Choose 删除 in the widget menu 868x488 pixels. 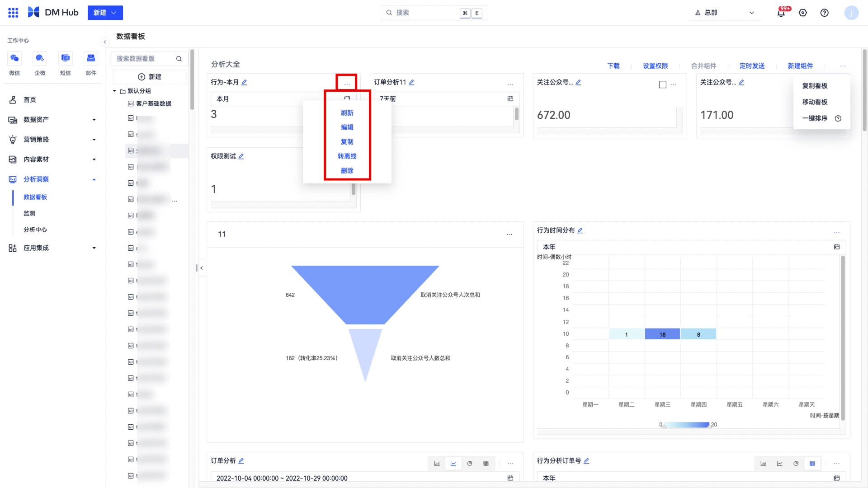[347, 171]
